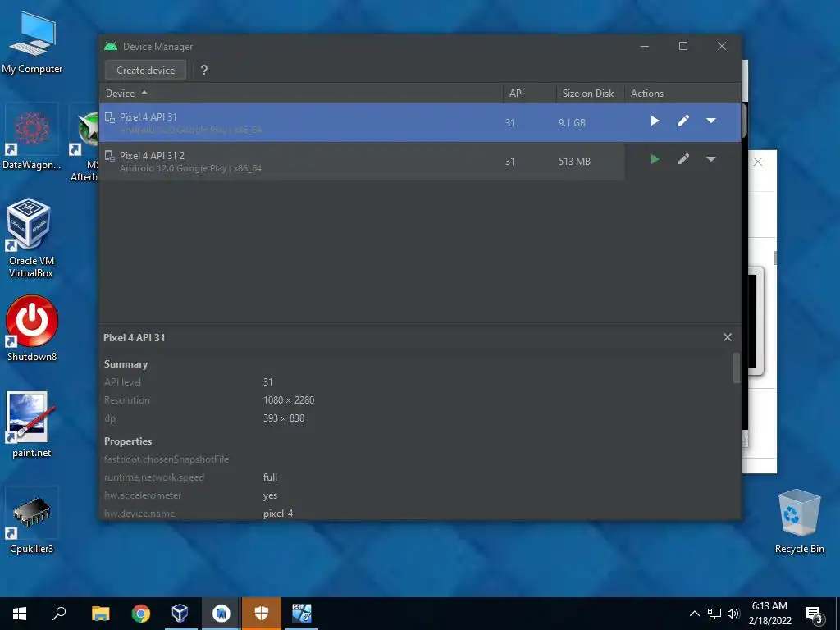Open actions dropdown for Pixel 4 API 31
The height and width of the screenshot is (630, 840).
tap(711, 121)
